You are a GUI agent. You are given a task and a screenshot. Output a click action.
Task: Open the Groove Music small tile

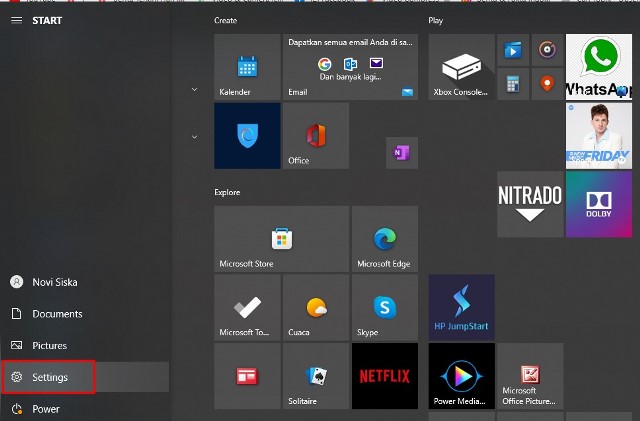(x=547, y=50)
